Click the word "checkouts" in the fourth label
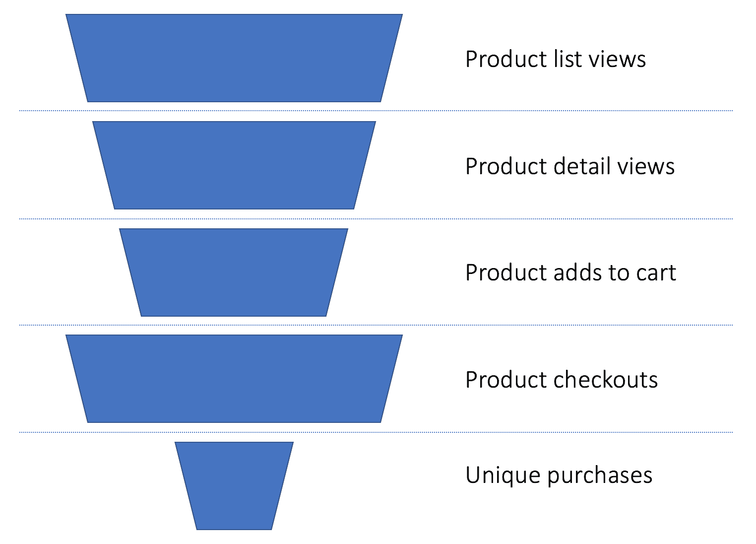The height and width of the screenshot is (544, 756). [x=605, y=380]
